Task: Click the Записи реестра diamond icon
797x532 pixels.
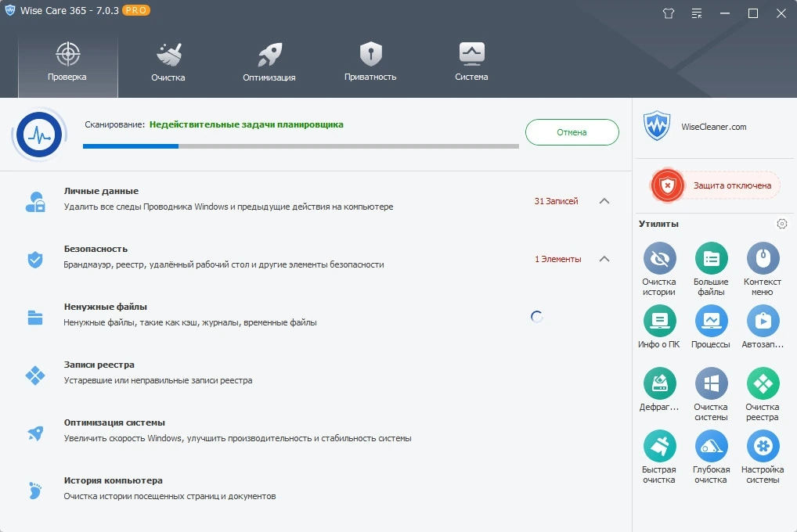Action: point(35,376)
